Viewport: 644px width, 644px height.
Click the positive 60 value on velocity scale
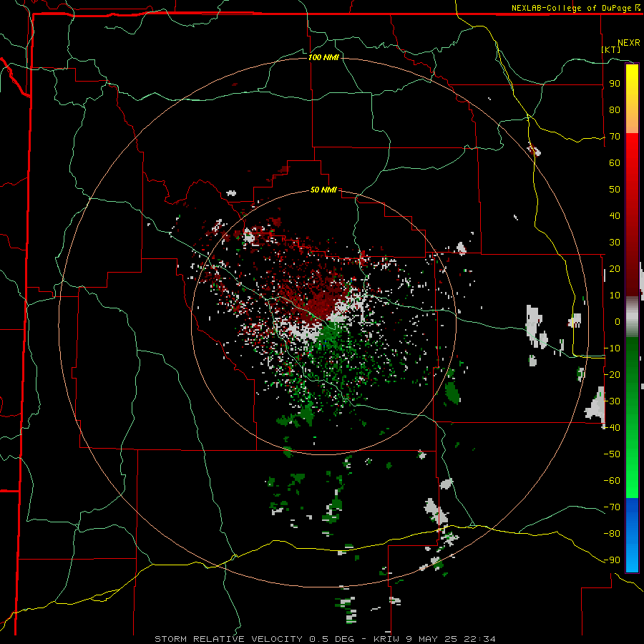[x=615, y=162]
